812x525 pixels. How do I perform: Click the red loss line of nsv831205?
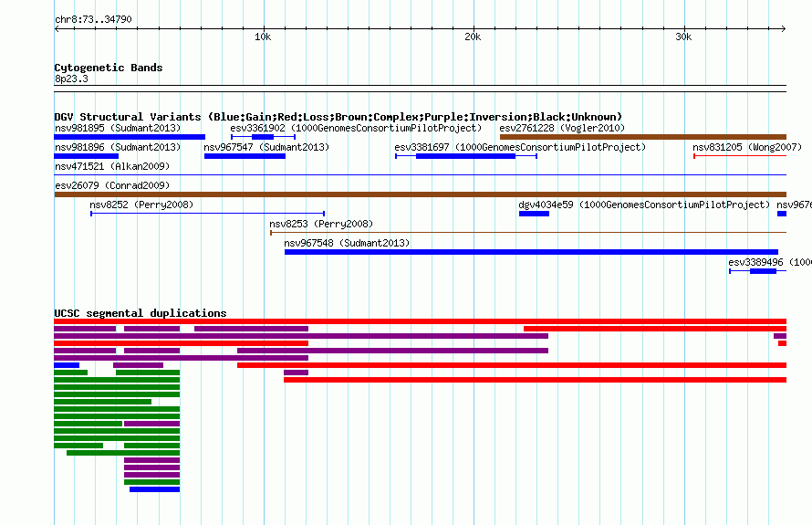point(740,156)
